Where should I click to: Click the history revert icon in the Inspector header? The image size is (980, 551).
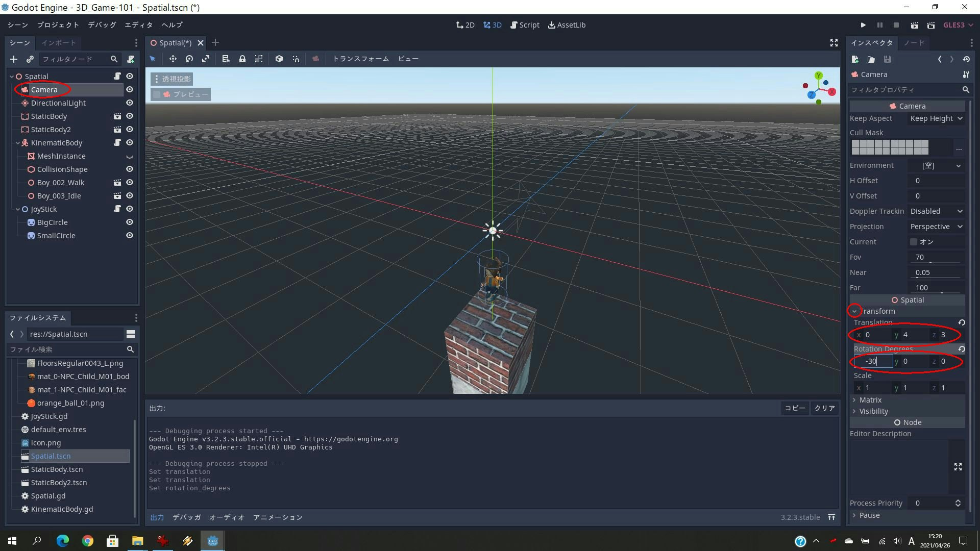967,59
